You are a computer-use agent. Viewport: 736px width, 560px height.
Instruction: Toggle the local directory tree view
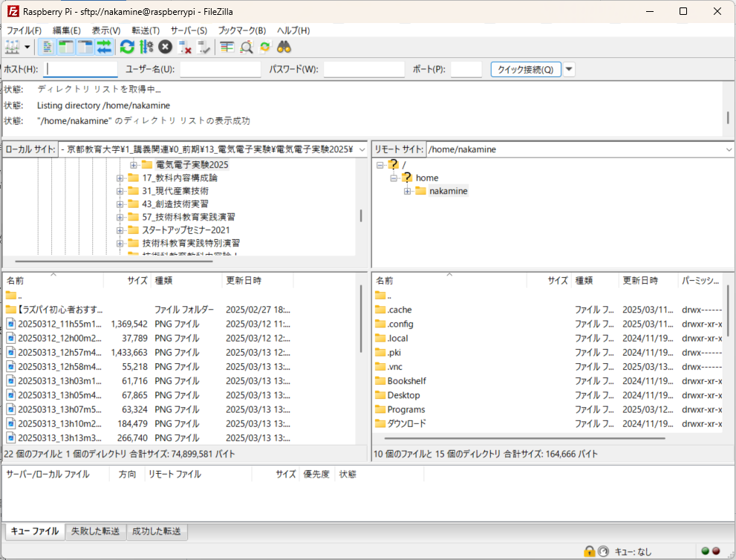[66, 47]
